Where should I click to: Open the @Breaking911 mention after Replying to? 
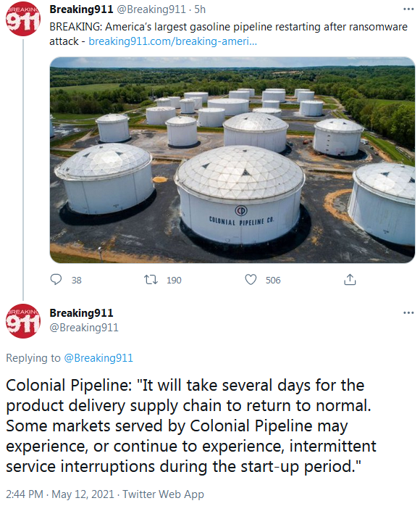click(x=98, y=358)
